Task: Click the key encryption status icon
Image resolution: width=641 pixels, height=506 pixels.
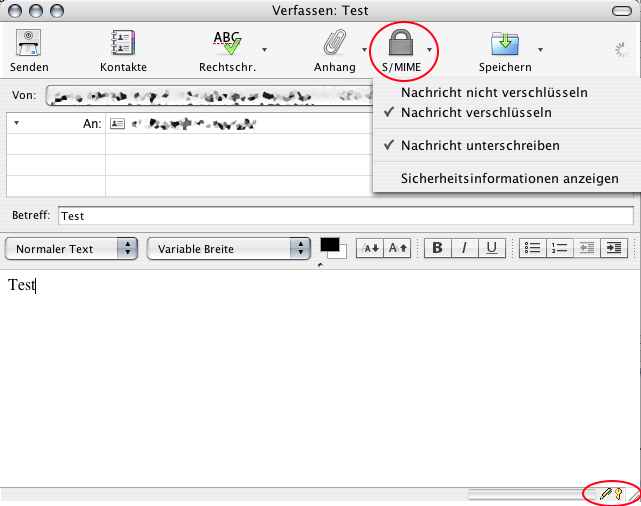Action: [619, 494]
